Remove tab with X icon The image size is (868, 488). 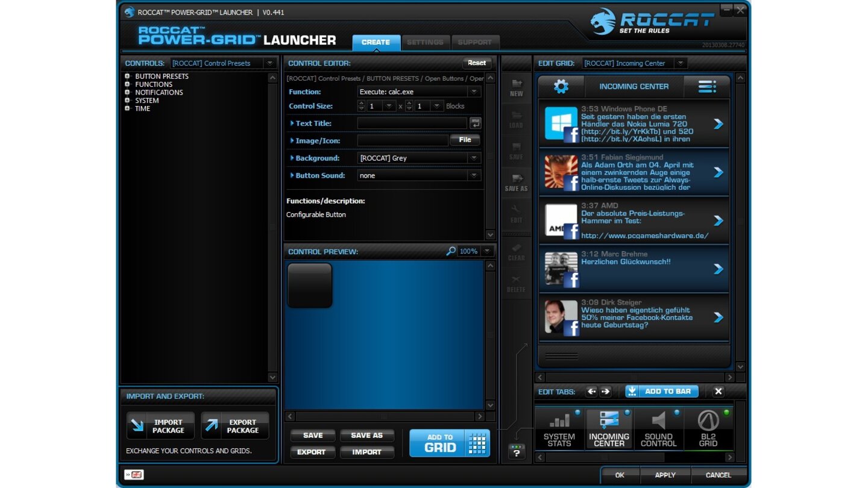pyautogui.click(x=718, y=392)
